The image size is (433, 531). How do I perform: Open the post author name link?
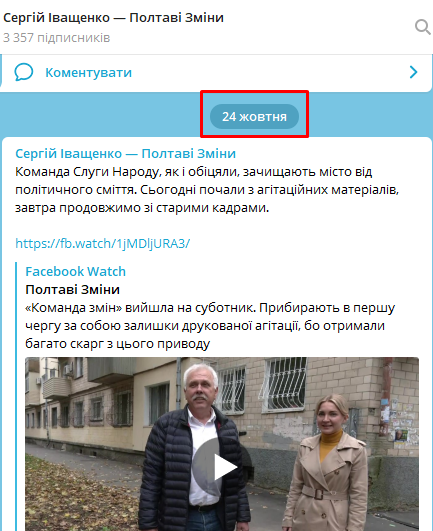coord(125,153)
